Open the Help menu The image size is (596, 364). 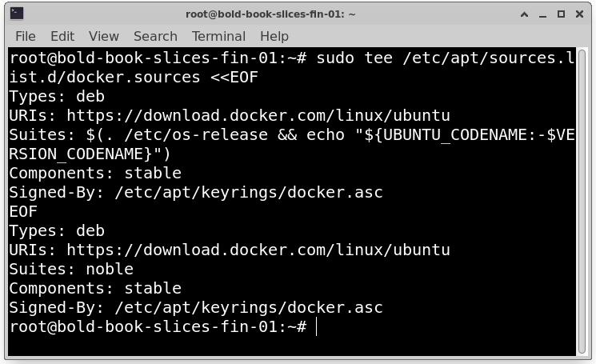coord(274,36)
